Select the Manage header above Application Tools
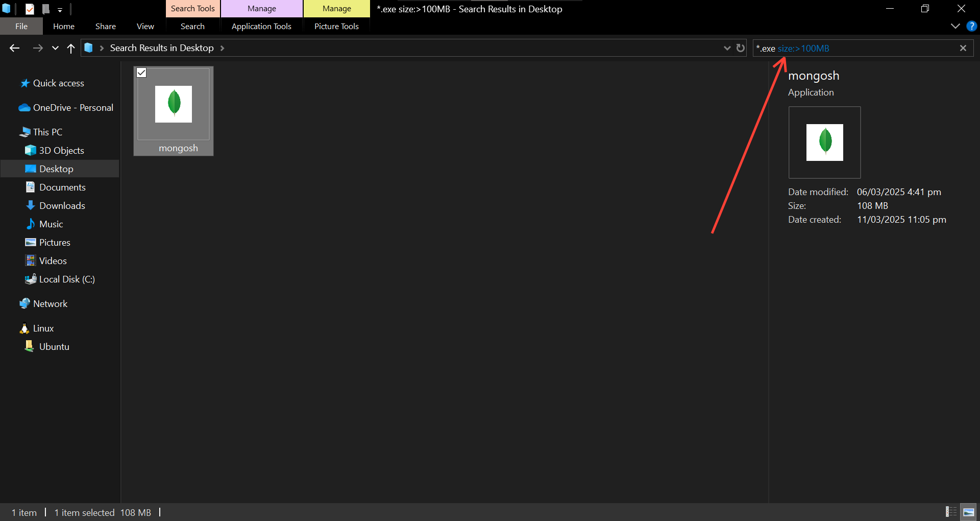 click(262, 9)
